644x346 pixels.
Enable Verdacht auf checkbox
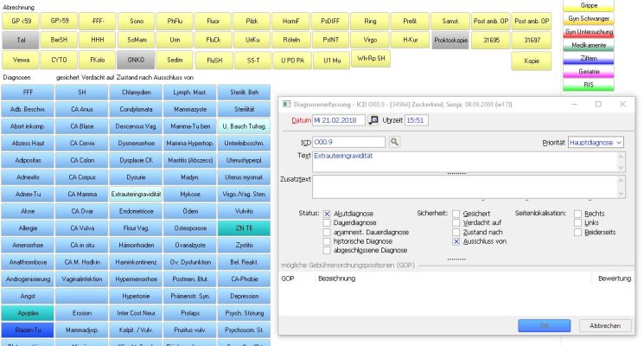[456, 222]
